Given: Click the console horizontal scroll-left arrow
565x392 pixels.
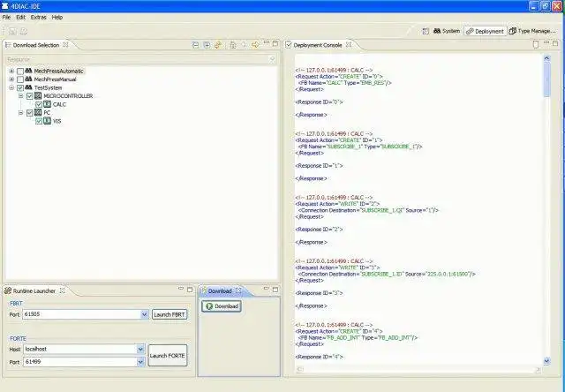Looking at the screenshot, I should 300,369.
